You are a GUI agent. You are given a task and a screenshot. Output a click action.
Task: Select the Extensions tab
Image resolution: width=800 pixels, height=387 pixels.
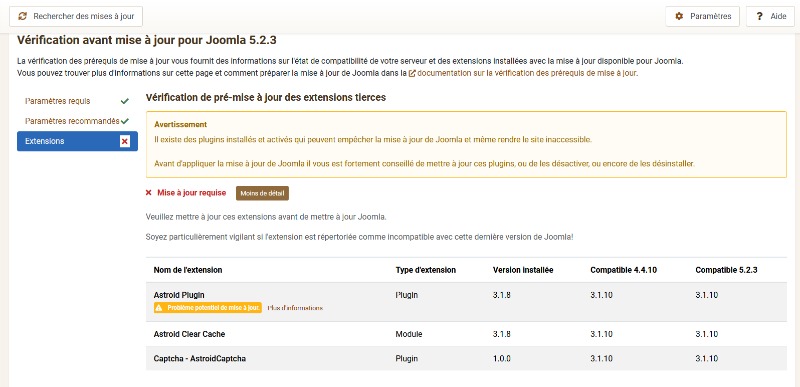click(77, 141)
